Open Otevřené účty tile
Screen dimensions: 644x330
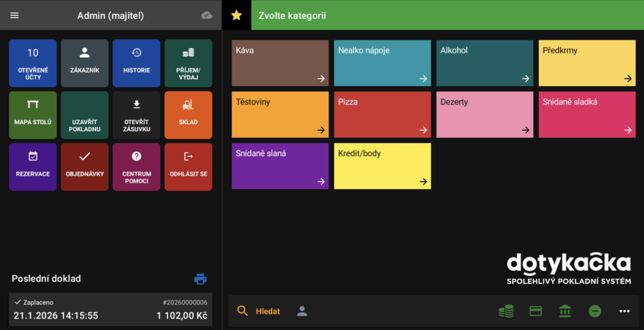33,63
